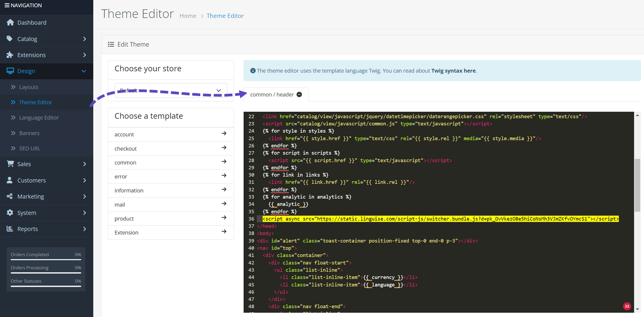Image resolution: width=644 pixels, height=317 pixels.
Task: Click the arrow icon next to information
Action: click(224, 190)
